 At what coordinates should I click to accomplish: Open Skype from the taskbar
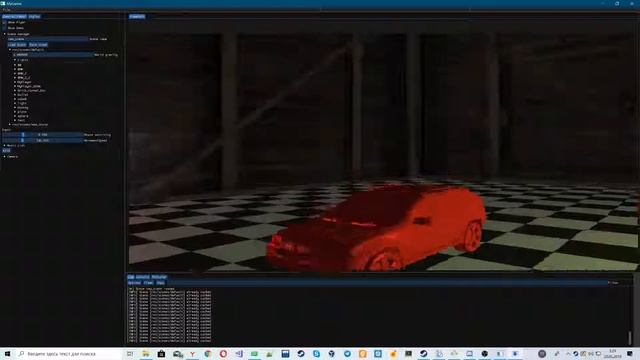pyautogui.click(x=316, y=354)
